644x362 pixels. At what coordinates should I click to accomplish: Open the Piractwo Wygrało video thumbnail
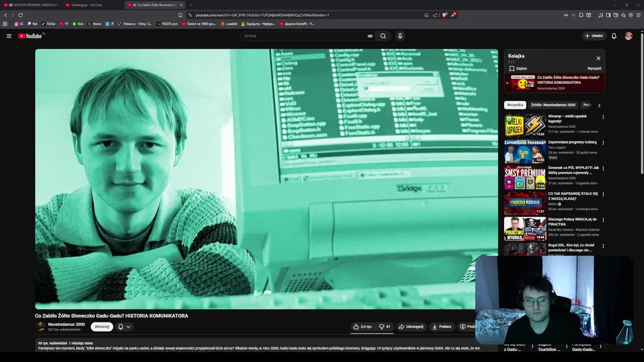[x=525, y=228]
